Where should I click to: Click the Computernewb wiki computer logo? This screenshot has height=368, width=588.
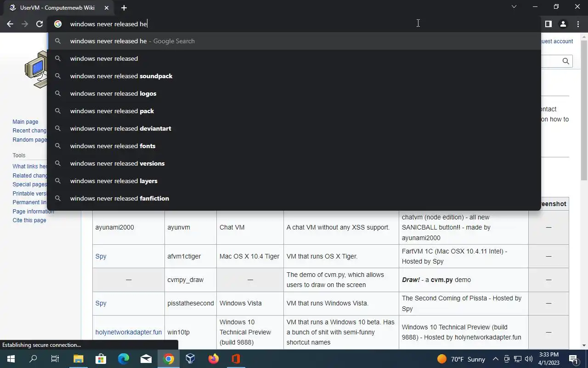pyautogui.click(x=36, y=69)
